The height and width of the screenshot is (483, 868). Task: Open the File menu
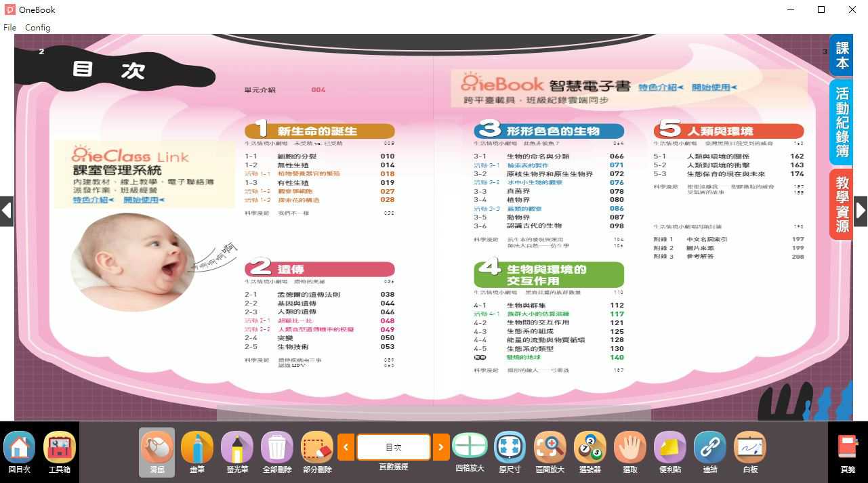click(9, 27)
